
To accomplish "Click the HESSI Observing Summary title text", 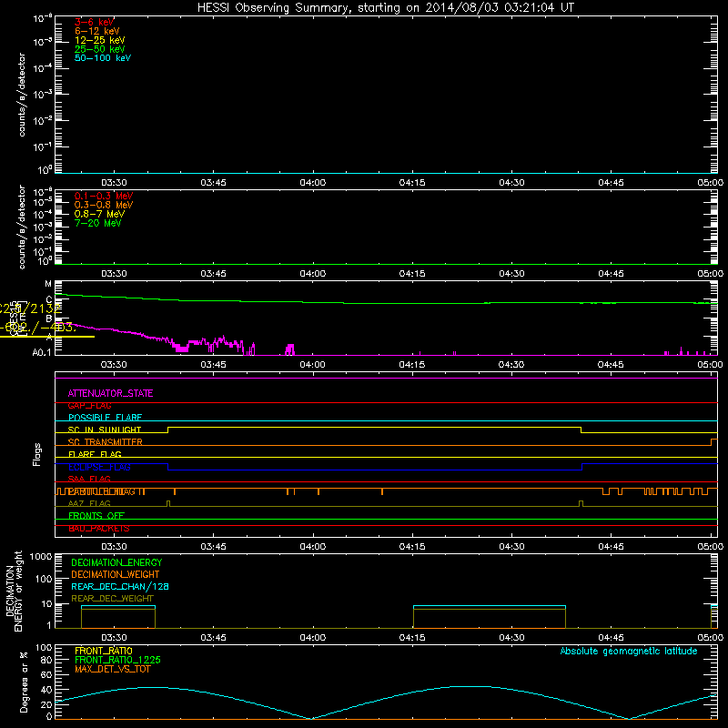I will click(x=385, y=7).
